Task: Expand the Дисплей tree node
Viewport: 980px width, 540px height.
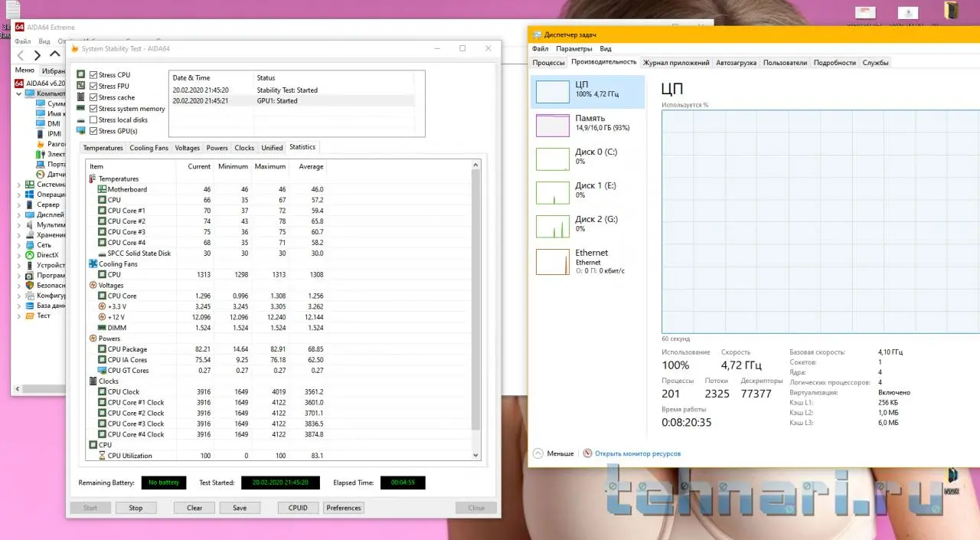Action: (19, 215)
